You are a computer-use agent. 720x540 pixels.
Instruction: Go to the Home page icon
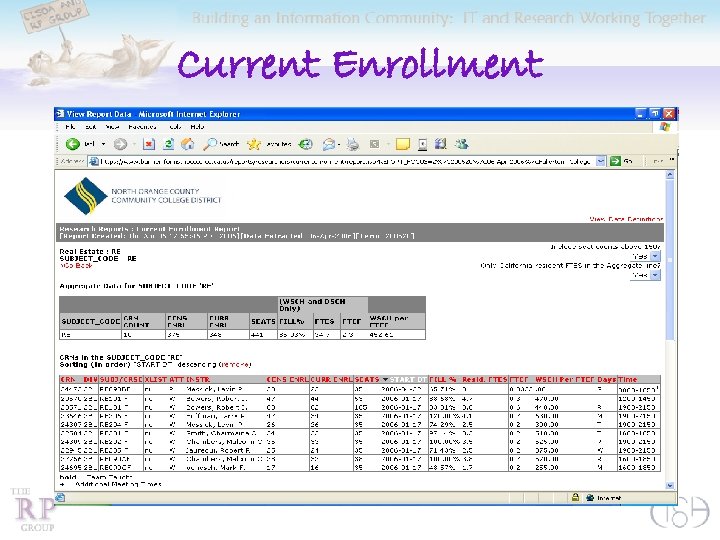187,144
